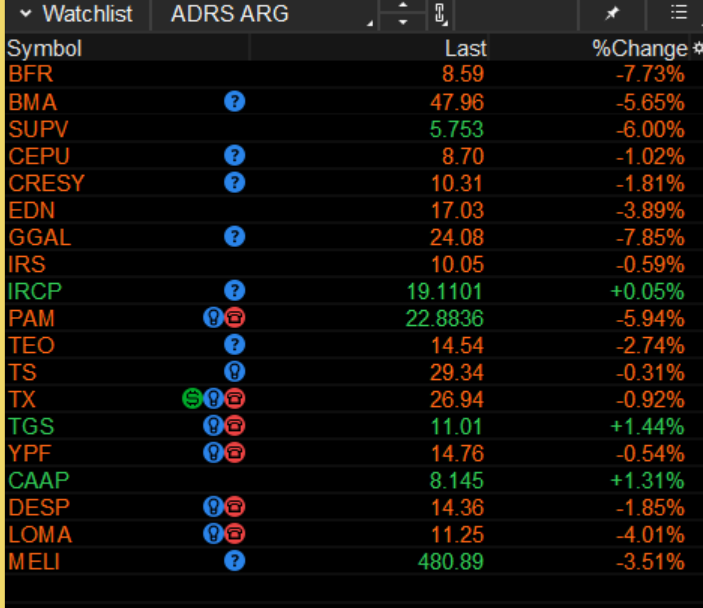Sort by the Last column header
Viewport: 703px width, 608px height.
coord(465,48)
